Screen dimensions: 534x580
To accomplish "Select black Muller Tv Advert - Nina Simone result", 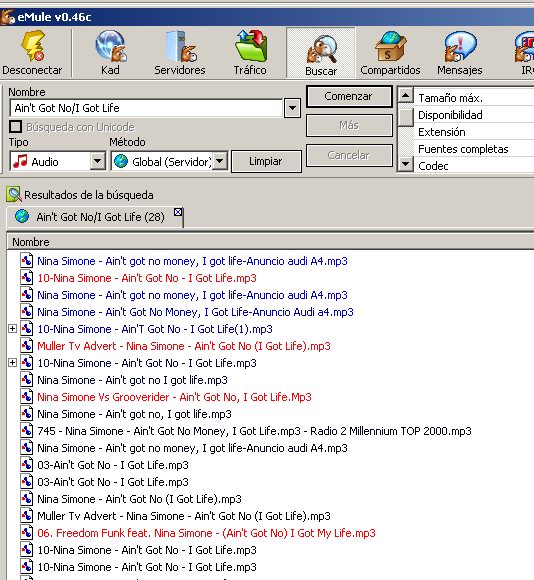I will point(184,516).
